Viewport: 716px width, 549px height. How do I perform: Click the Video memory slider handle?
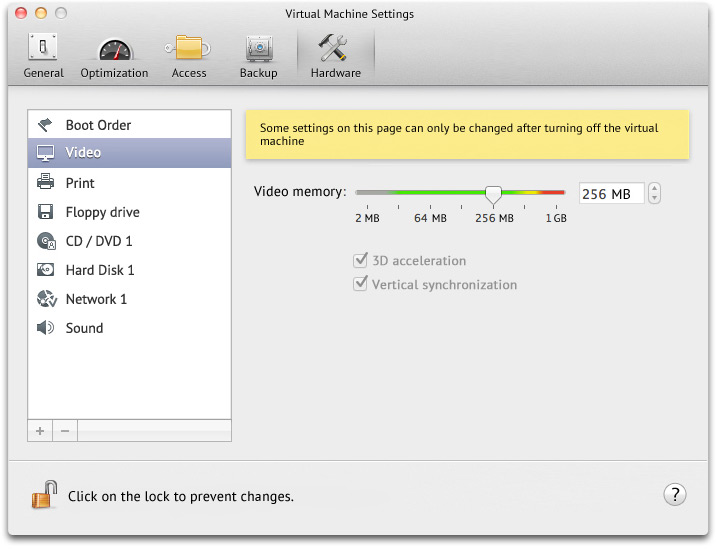(493, 194)
